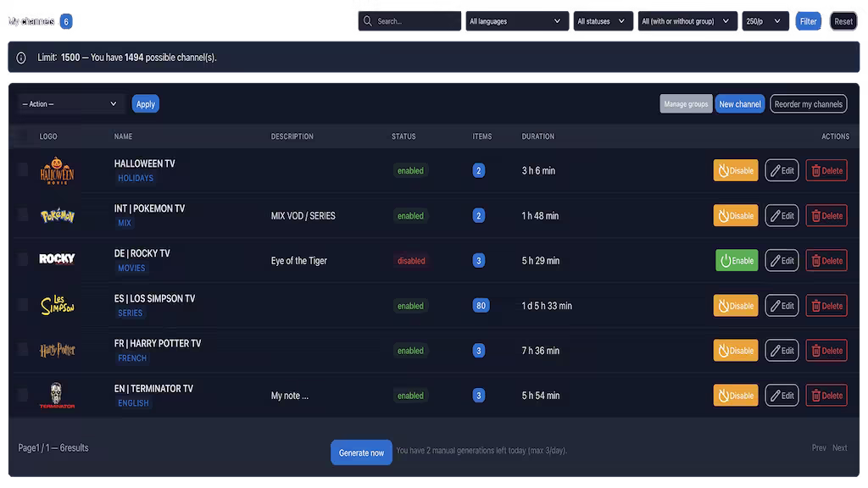This screenshot has height=488, width=868.
Task: Click the search magnifier icon
Action: (x=368, y=21)
